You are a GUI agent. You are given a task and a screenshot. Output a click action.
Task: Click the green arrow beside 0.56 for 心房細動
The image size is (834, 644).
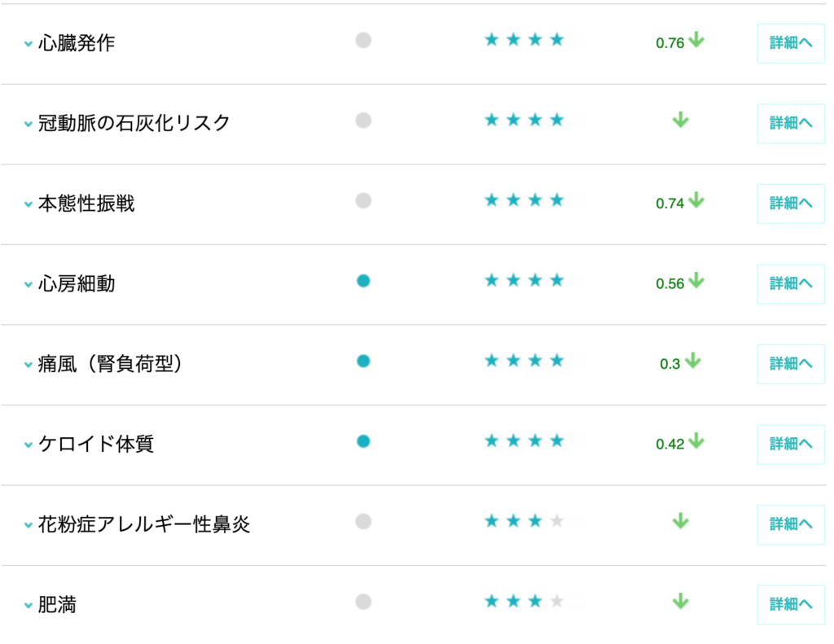(x=696, y=281)
